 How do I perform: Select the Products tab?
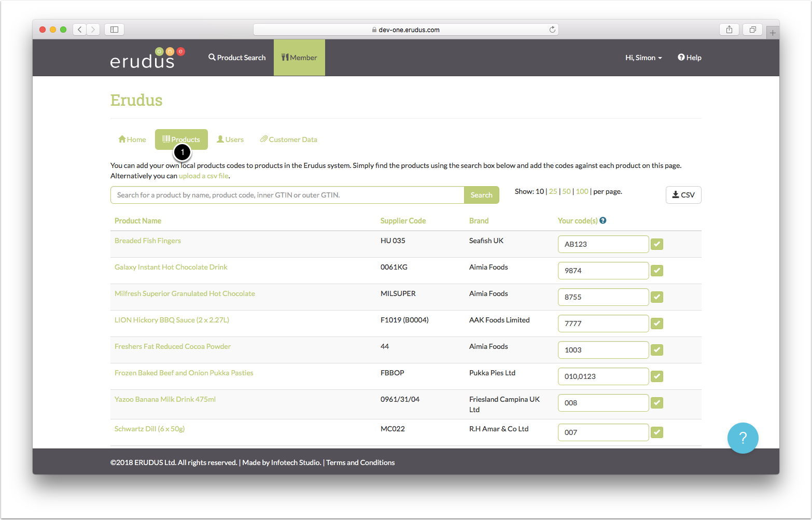pyautogui.click(x=181, y=139)
